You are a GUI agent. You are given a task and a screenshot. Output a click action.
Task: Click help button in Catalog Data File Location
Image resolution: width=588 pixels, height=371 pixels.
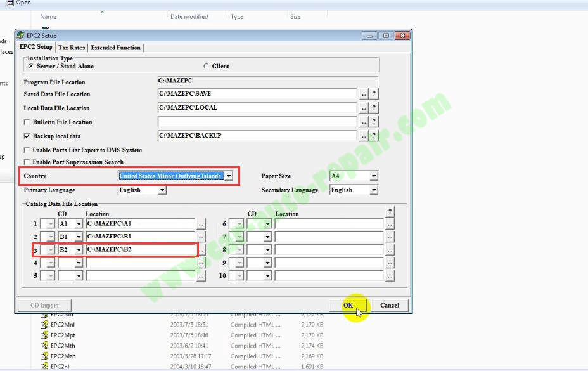coord(390,211)
